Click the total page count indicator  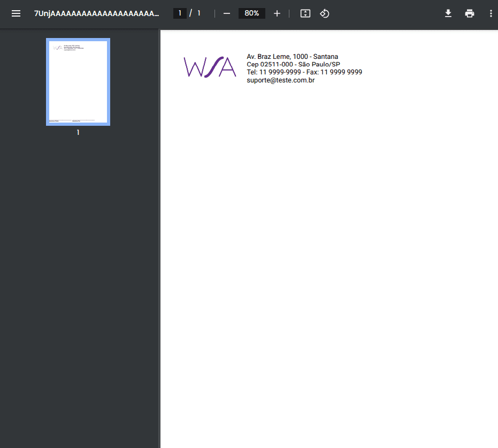[199, 13]
